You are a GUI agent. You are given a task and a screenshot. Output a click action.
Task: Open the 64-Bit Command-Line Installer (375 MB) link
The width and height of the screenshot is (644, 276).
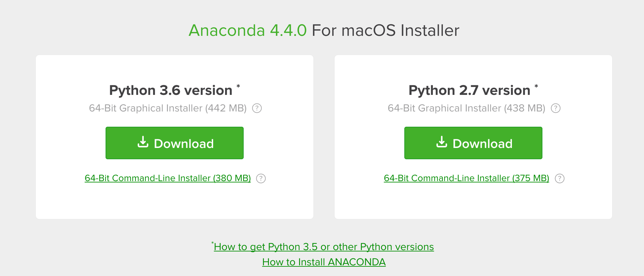[466, 178]
